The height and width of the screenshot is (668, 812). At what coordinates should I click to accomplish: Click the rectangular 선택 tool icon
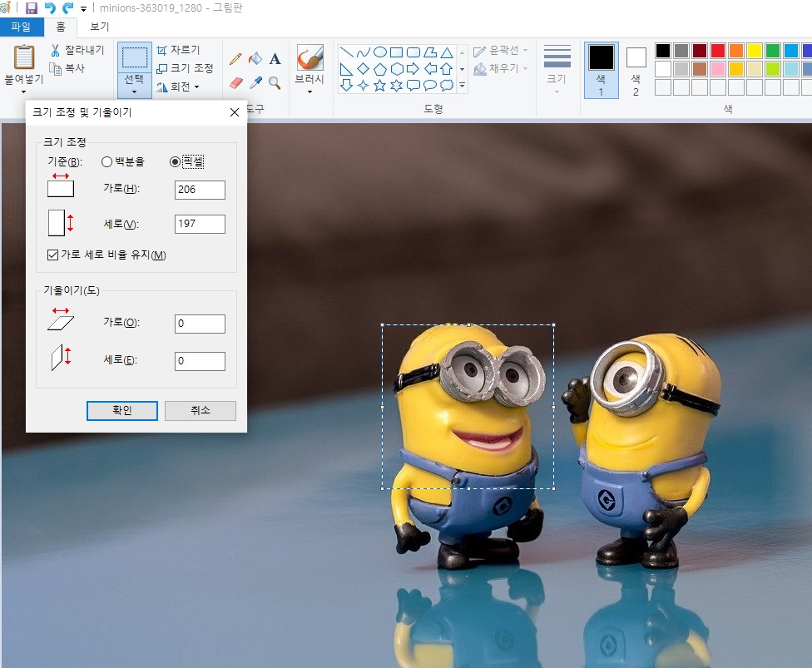coord(135,57)
